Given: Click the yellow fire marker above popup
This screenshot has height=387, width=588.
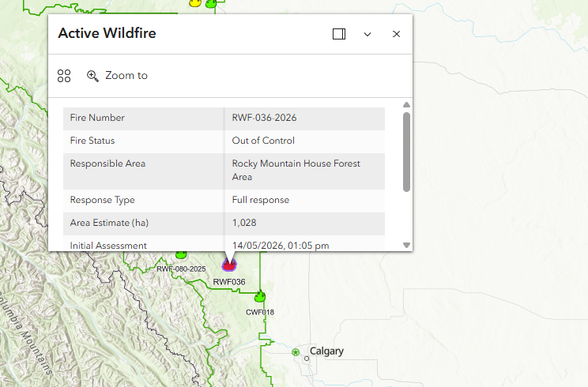Looking at the screenshot, I should click(x=195, y=3).
